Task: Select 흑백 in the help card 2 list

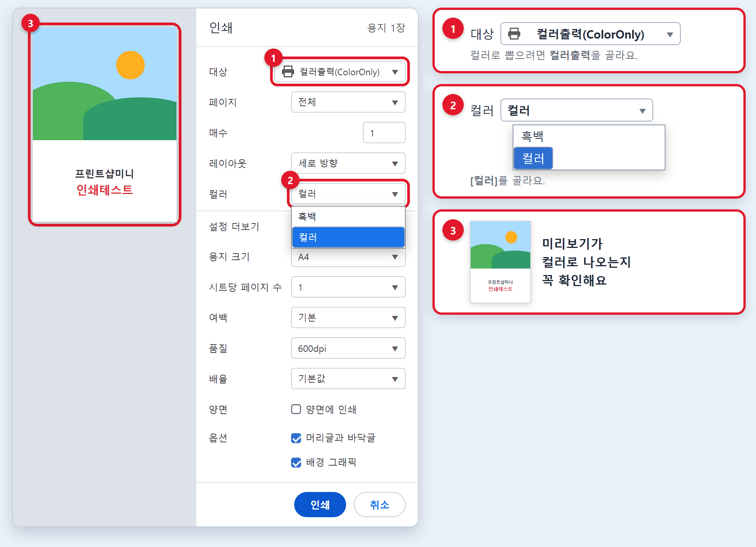Action: (x=589, y=136)
